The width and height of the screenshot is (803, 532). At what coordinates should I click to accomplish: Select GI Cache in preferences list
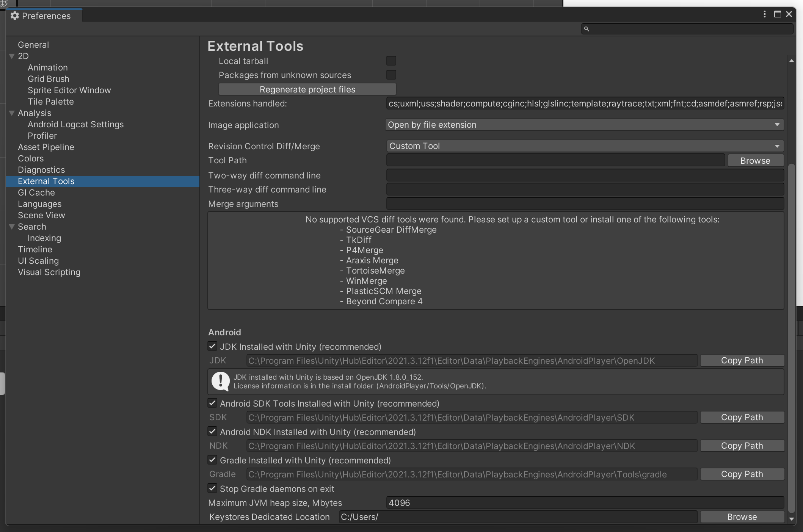[36, 192]
